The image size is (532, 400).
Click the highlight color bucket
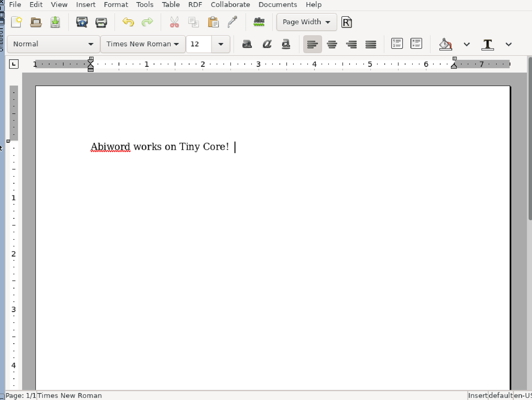pos(445,44)
